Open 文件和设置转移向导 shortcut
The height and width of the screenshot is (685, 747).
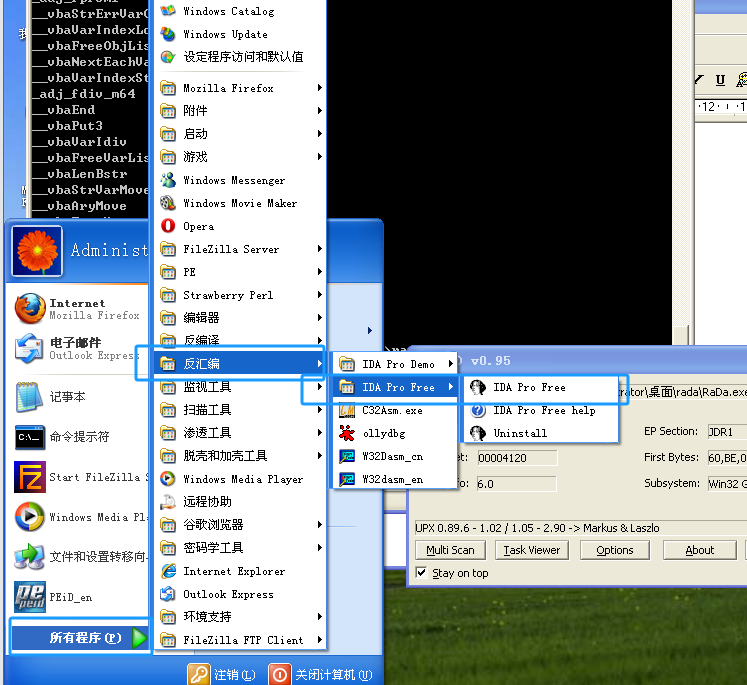[79, 557]
